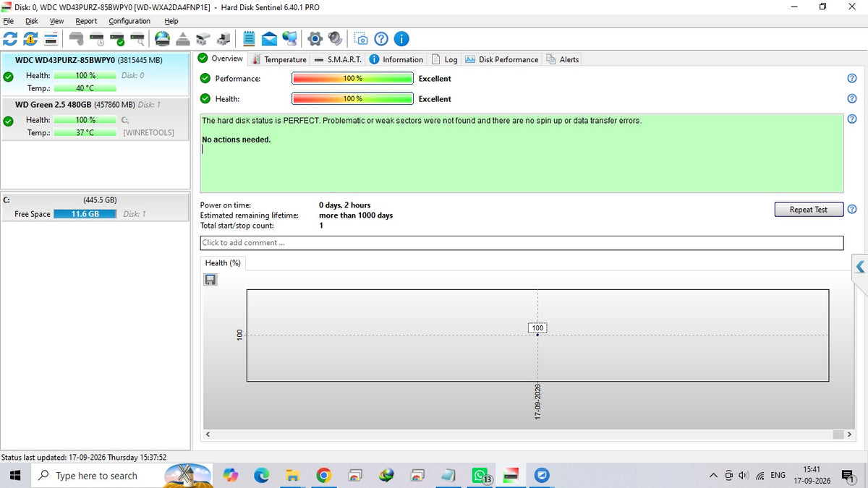Click the speaker sound toolbar icon
This screenshot has width=868, height=488.
pyautogui.click(x=335, y=38)
